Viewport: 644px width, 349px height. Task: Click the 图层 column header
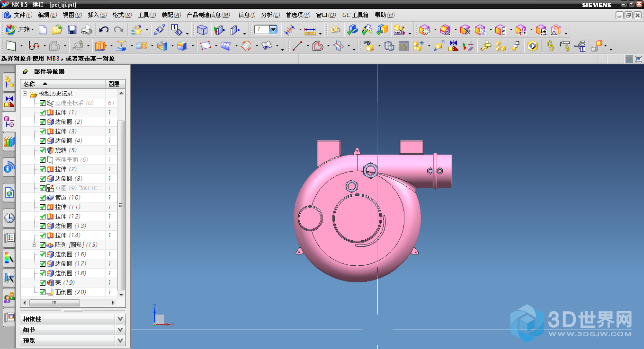[x=114, y=84]
